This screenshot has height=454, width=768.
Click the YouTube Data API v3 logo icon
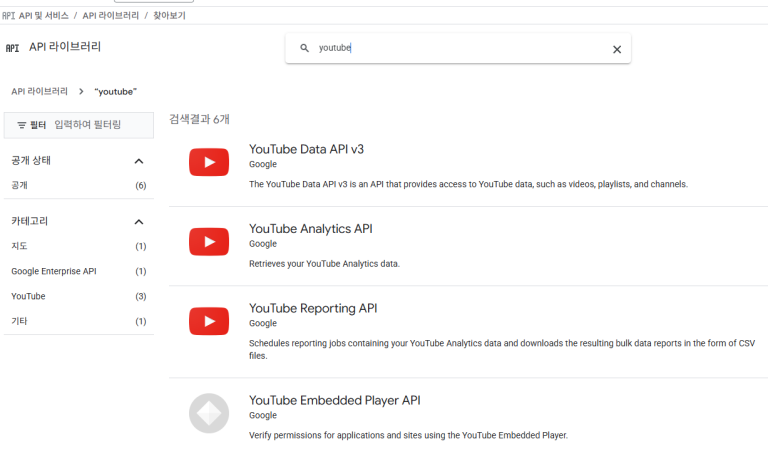point(209,162)
